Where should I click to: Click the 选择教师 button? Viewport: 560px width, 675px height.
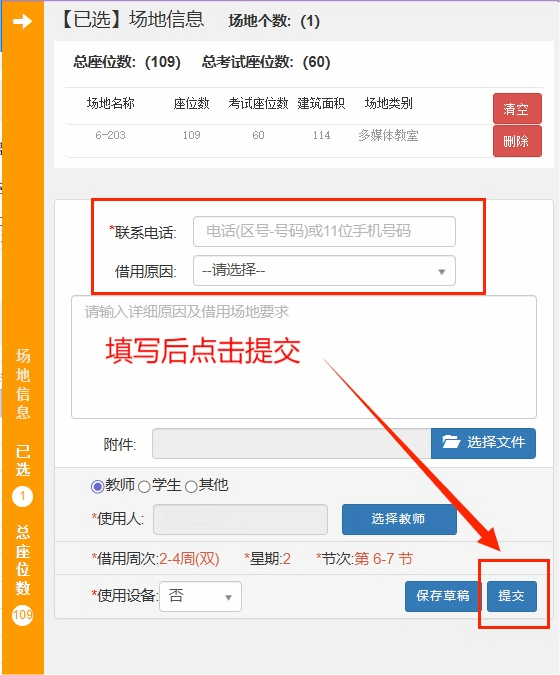coord(399,519)
